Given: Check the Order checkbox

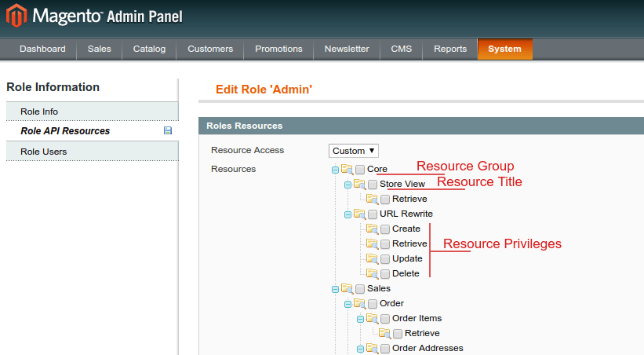Looking at the screenshot, I should pos(373,304).
